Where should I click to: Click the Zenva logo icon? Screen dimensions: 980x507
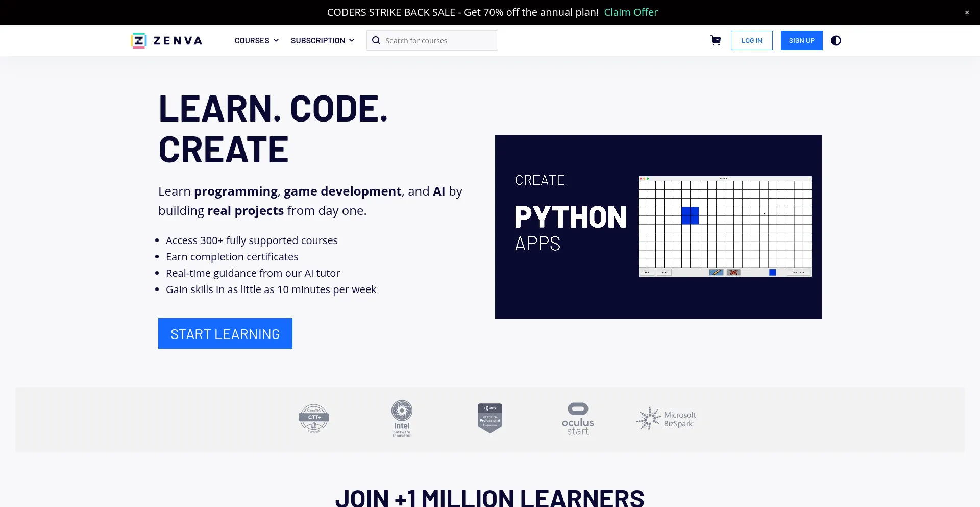[138, 40]
